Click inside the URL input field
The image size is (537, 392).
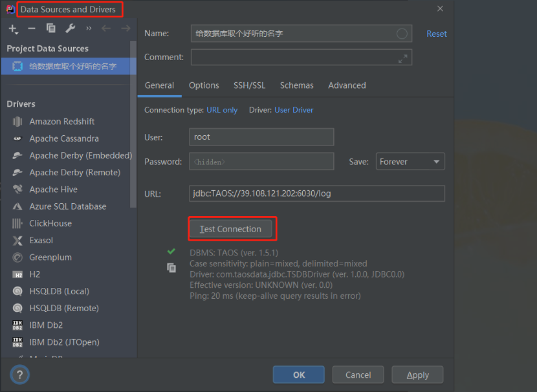(x=317, y=193)
